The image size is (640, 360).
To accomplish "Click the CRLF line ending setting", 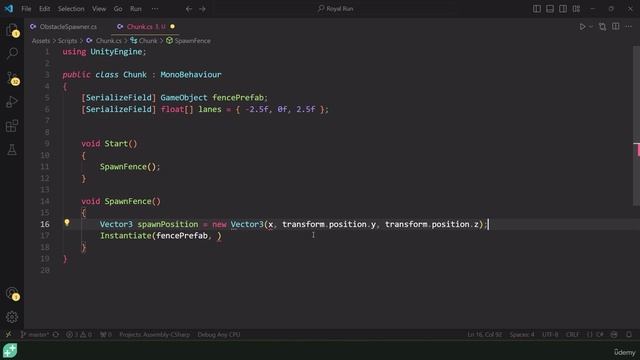I will coord(572,334).
